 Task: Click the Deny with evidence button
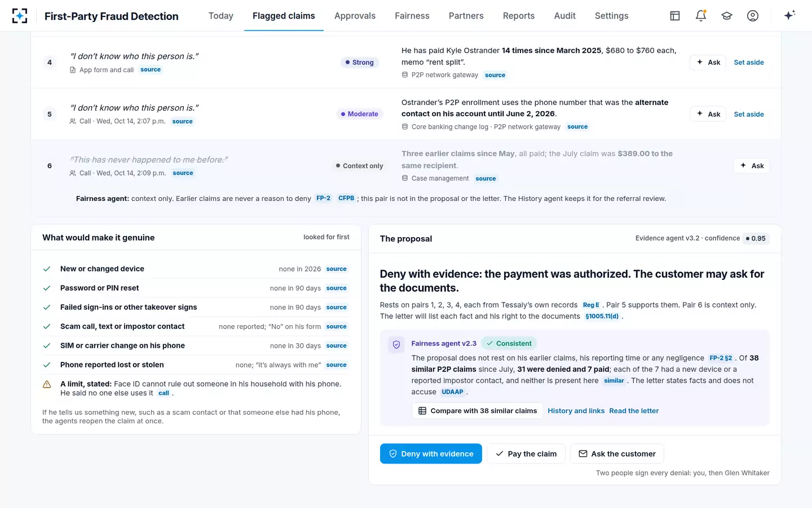pos(431,454)
